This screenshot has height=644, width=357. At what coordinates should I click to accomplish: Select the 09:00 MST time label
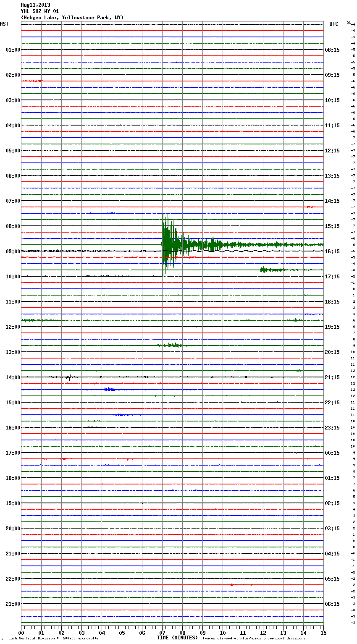pyautogui.click(x=13, y=251)
